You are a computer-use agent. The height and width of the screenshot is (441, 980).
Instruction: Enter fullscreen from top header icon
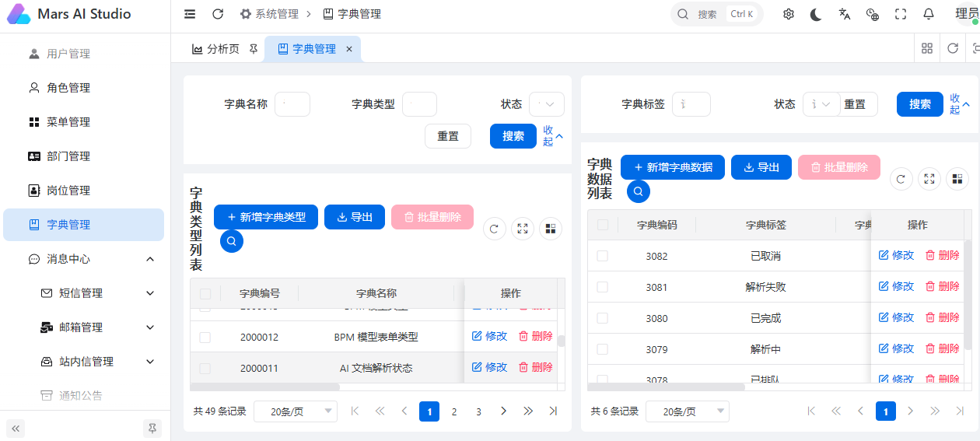[x=901, y=14]
